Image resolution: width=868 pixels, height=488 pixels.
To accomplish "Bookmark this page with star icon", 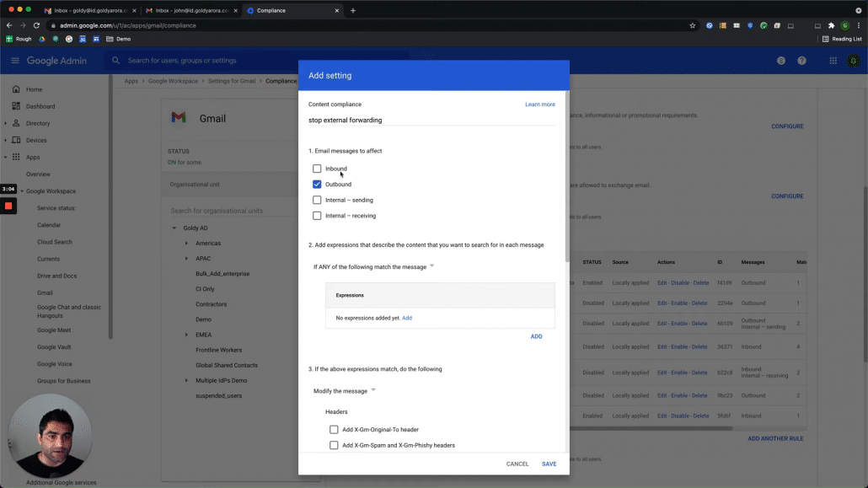I will tap(692, 25).
